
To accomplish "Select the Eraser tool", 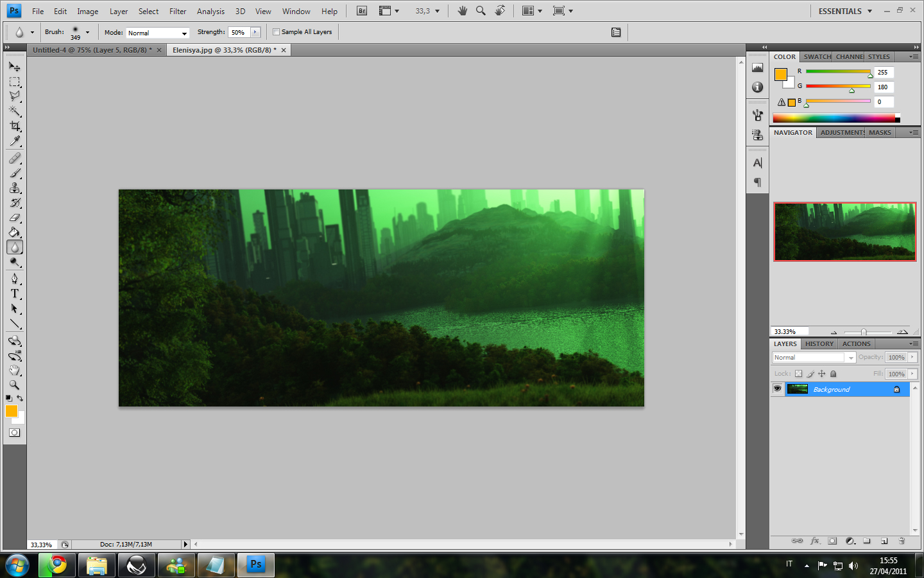I will pyautogui.click(x=15, y=217).
